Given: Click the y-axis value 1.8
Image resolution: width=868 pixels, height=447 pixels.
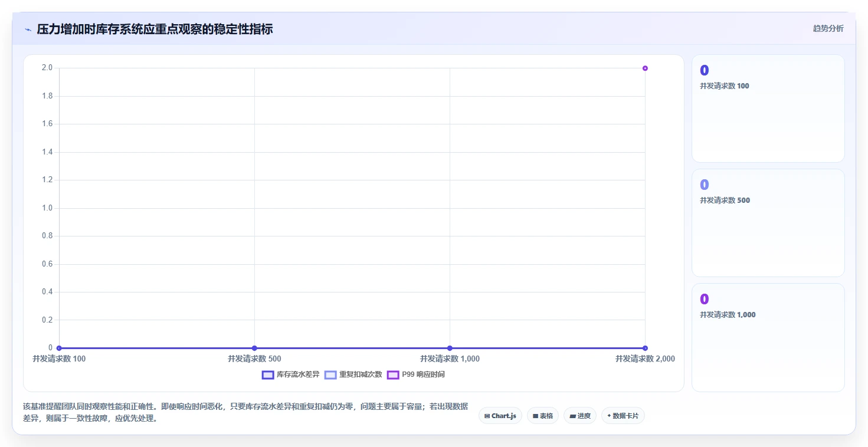Looking at the screenshot, I should click(x=47, y=96).
